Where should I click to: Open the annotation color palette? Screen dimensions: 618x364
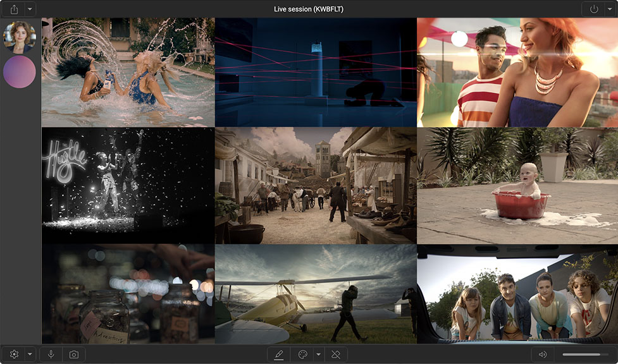302,355
